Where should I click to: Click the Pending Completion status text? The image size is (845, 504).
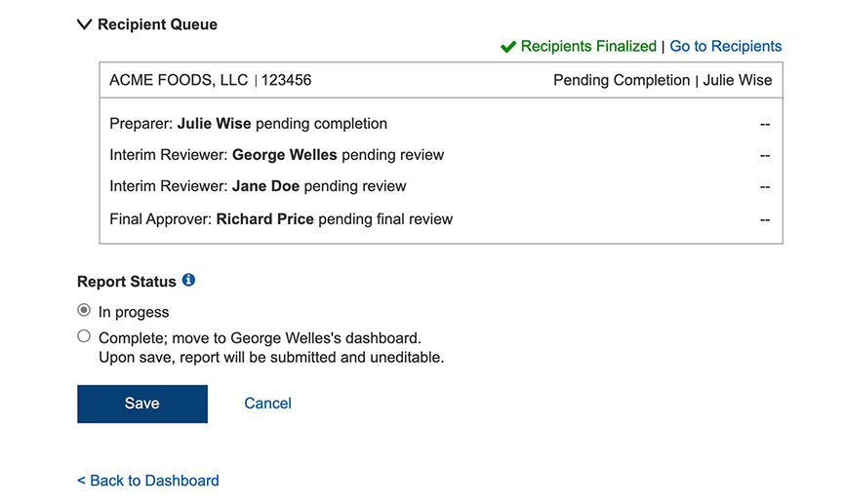621,80
